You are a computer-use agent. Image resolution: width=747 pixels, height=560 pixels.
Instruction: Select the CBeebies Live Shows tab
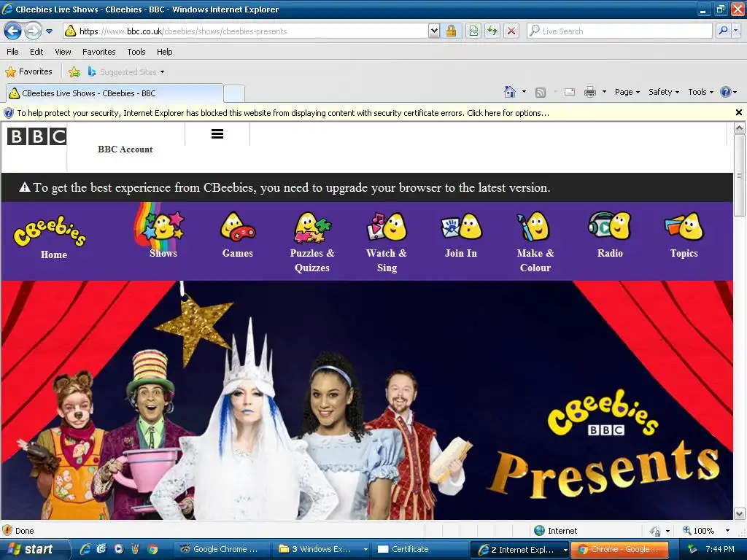pyautogui.click(x=115, y=93)
